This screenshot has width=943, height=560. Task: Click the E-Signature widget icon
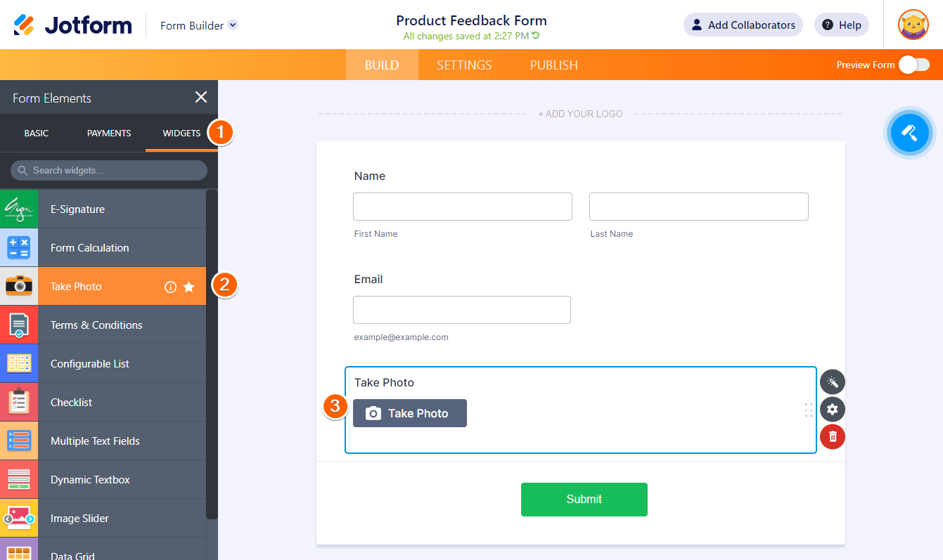point(19,209)
